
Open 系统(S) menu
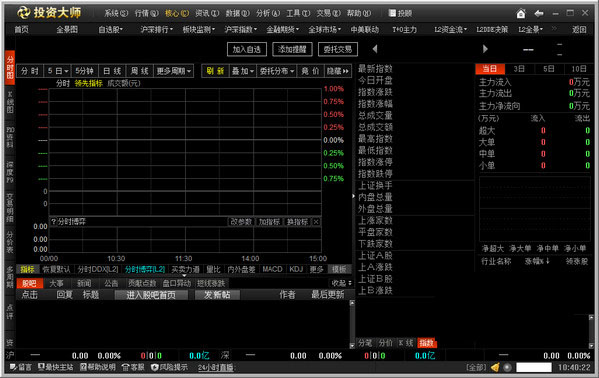pos(116,13)
